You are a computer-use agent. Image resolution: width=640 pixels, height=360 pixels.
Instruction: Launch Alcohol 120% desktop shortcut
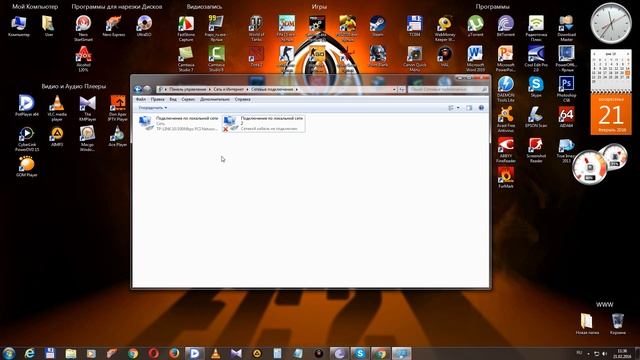tap(83, 59)
